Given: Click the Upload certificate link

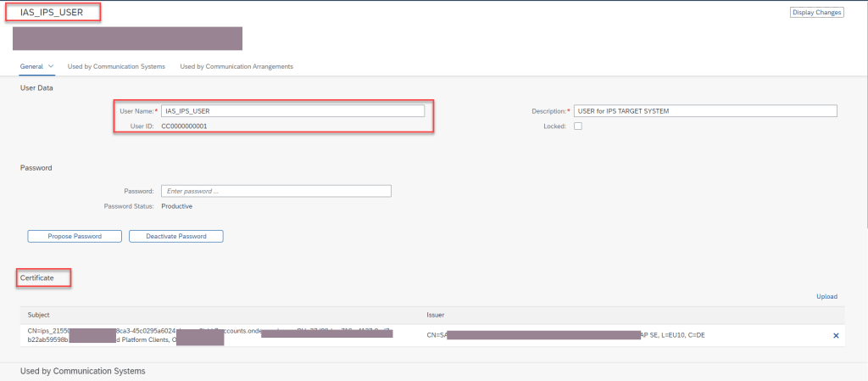Looking at the screenshot, I should pyautogui.click(x=826, y=296).
